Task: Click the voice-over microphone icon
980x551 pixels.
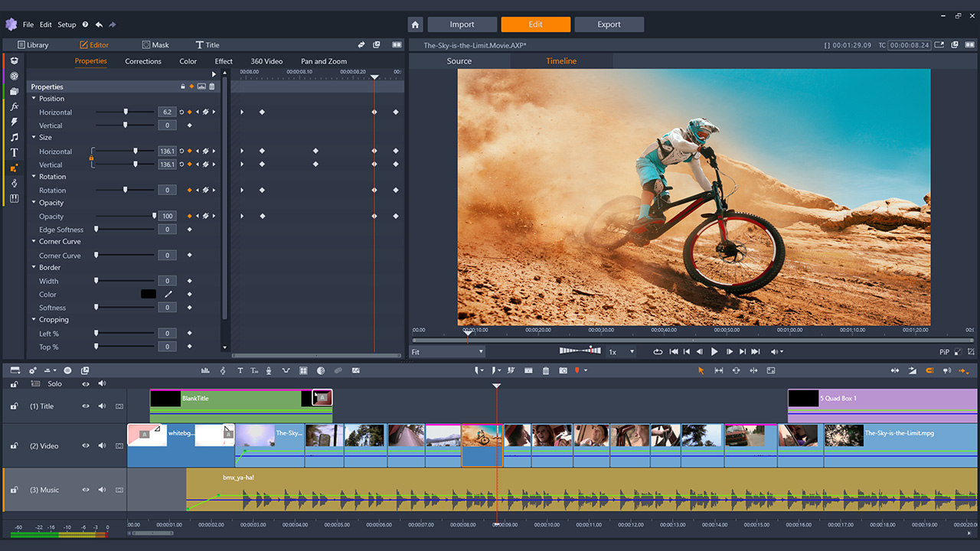Action: (269, 370)
